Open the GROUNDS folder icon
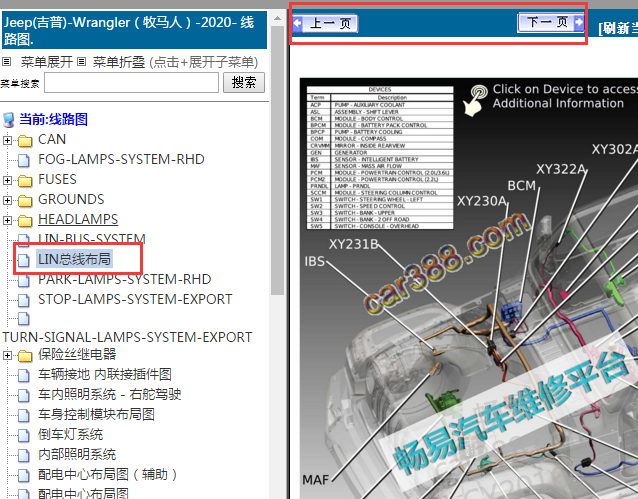638x499 pixels. (25, 201)
